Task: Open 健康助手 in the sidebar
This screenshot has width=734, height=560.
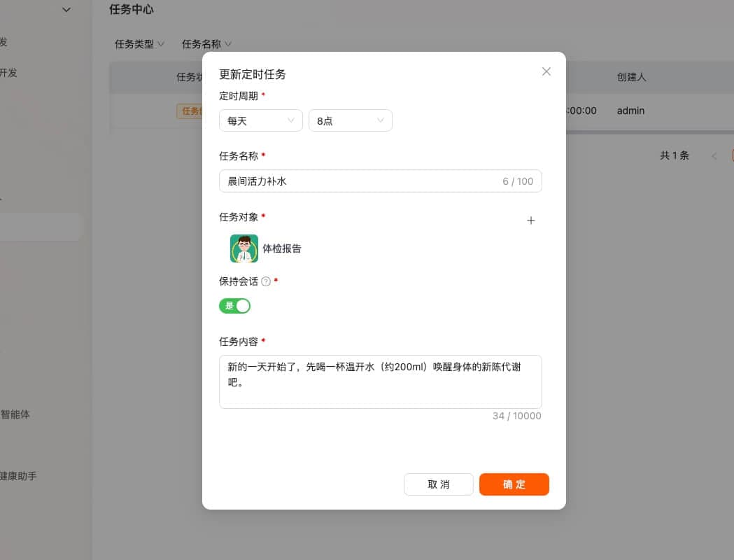Action: pos(18,476)
